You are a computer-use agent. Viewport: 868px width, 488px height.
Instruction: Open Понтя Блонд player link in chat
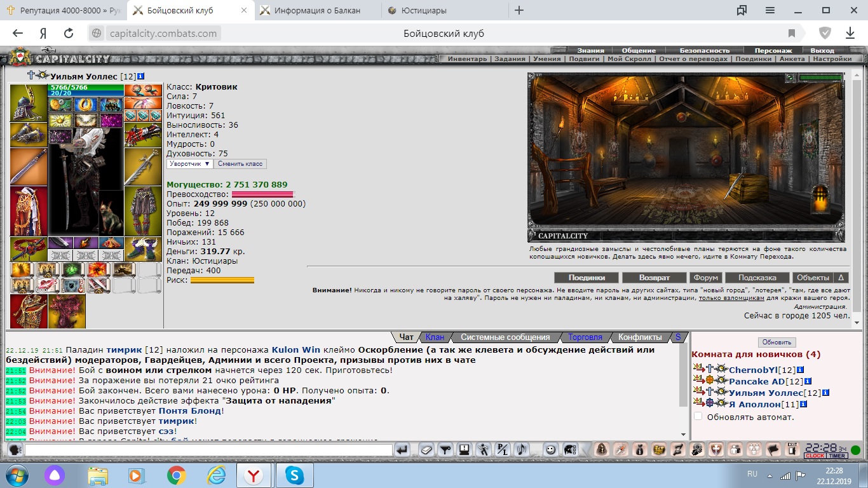coord(190,410)
